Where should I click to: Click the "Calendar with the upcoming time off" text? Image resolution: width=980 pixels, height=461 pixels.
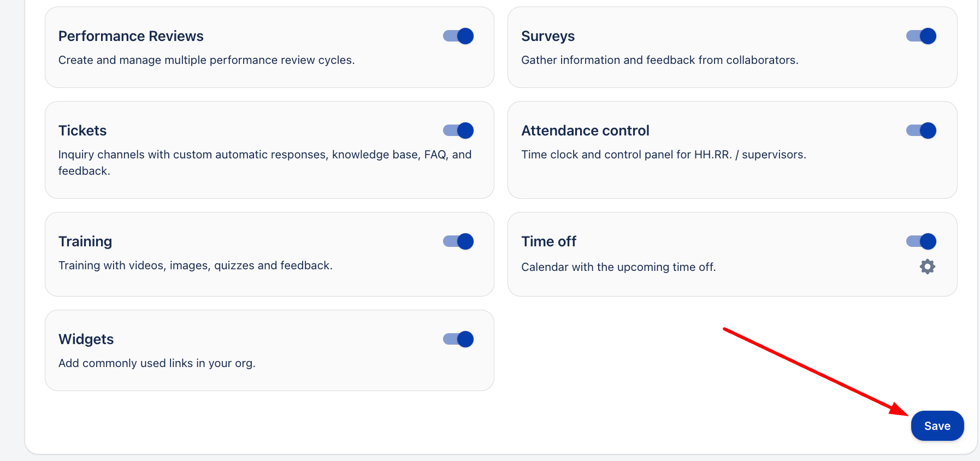pyautogui.click(x=618, y=267)
